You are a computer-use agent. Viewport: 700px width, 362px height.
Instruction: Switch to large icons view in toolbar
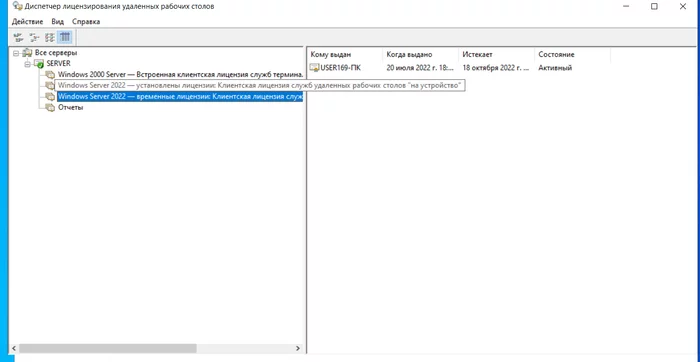pos(17,37)
